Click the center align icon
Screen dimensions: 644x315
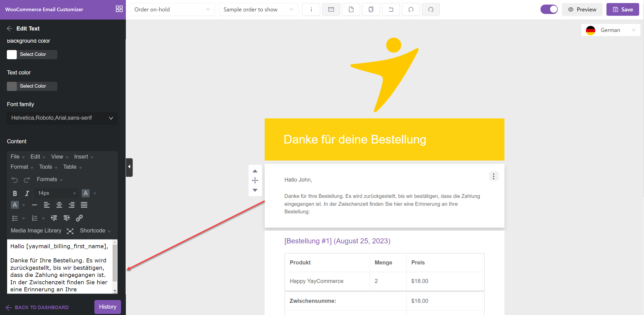coord(59,205)
